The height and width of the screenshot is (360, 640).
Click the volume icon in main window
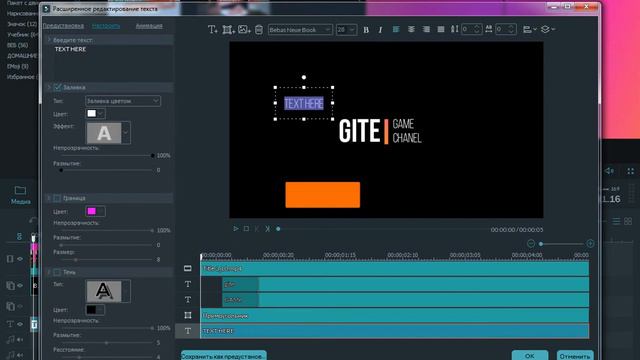point(609,171)
